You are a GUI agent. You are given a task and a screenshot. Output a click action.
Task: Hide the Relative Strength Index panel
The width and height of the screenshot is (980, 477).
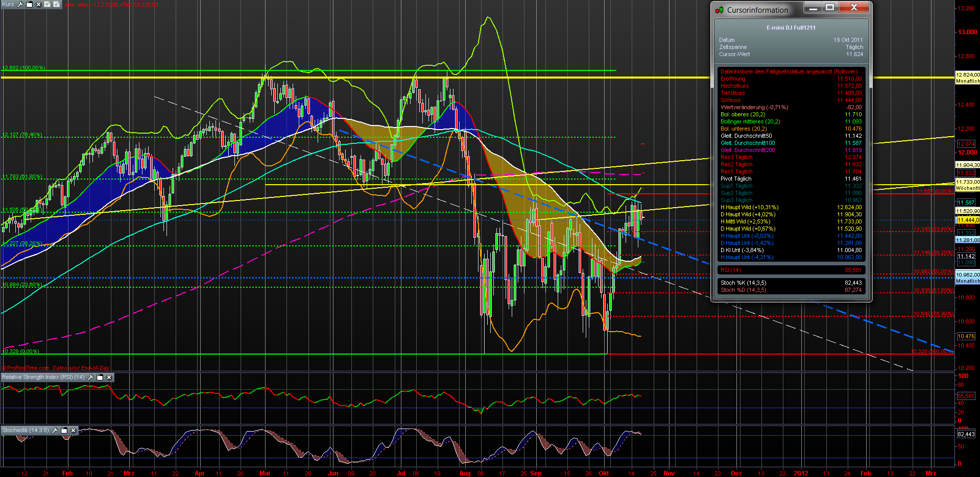click(109, 378)
